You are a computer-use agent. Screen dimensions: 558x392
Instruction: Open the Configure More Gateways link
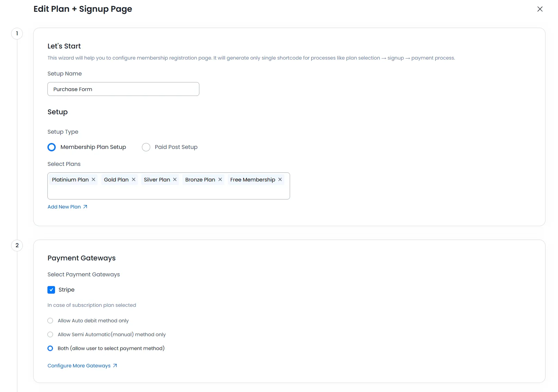click(79, 366)
